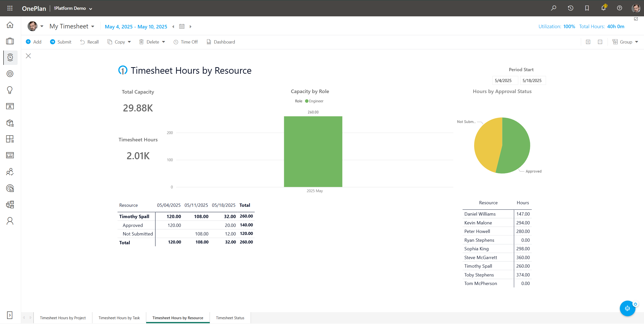Expand the Copy dropdown arrow
Viewport: 644px width, 324px height.
pos(129,42)
